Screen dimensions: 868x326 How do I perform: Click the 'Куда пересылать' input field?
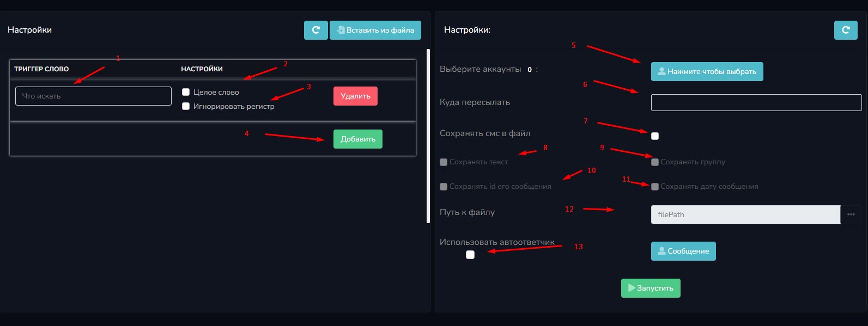pos(756,102)
